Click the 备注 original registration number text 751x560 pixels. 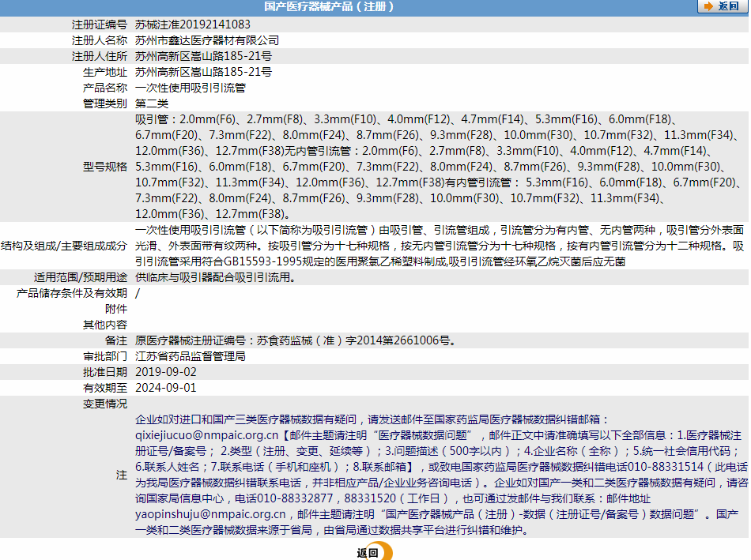point(296,340)
